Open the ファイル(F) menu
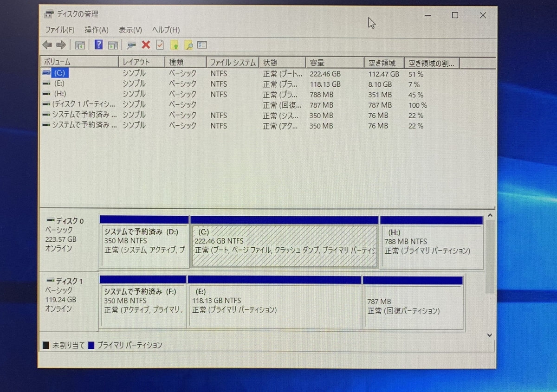The image size is (557, 392). 59,30
